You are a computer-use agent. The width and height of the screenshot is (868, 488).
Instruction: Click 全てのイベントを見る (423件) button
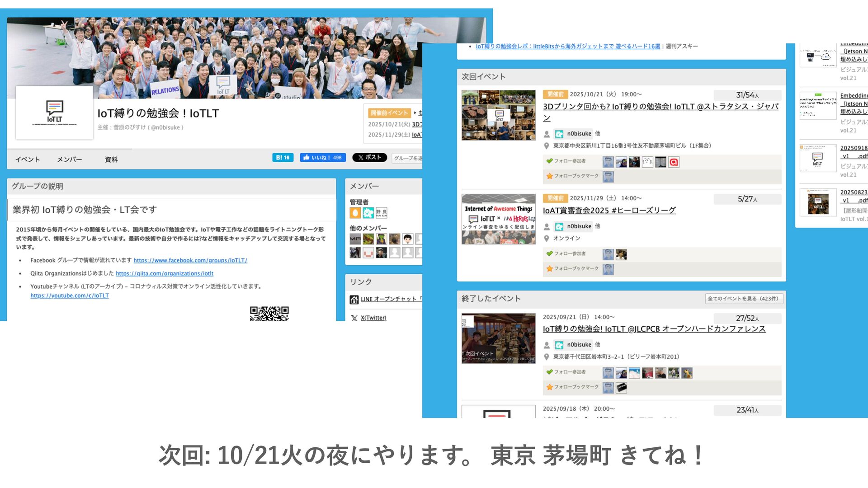743,299
